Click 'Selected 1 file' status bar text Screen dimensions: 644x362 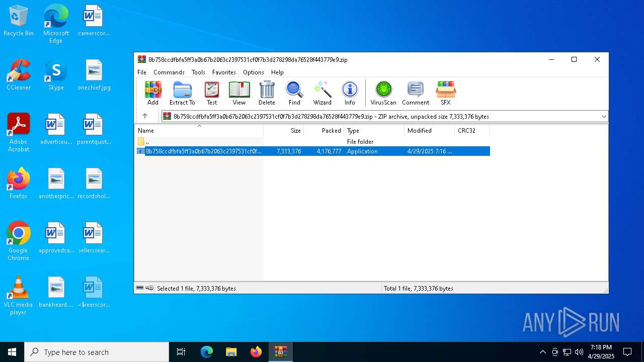[x=196, y=289]
